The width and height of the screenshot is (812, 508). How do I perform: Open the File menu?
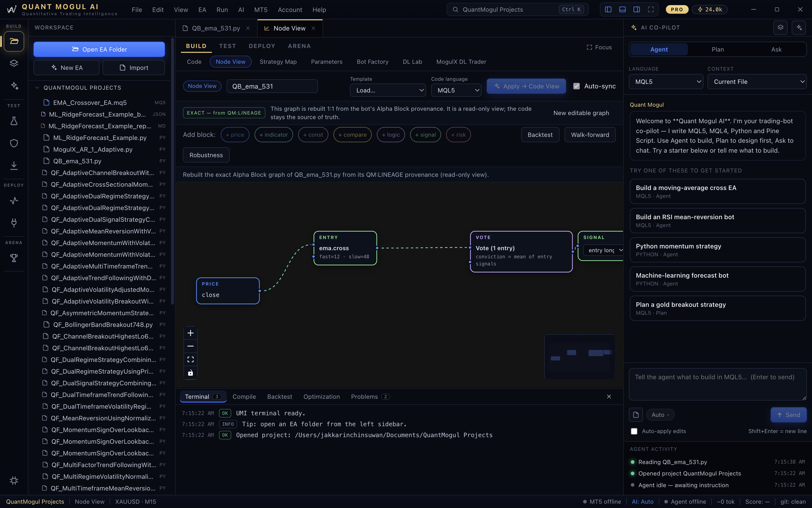[x=137, y=10]
